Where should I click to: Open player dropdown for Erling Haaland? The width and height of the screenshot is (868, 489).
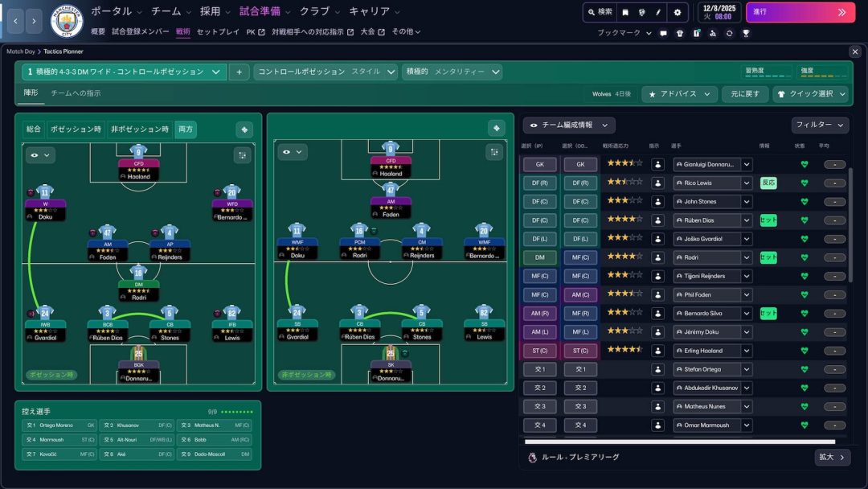point(747,350)
